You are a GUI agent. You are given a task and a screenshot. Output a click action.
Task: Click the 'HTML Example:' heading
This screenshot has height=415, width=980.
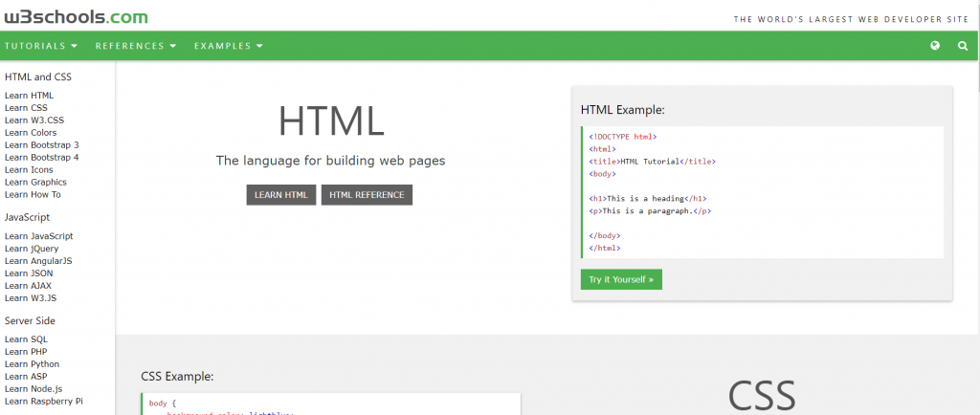pyautogui.click(x=622, y=110)
